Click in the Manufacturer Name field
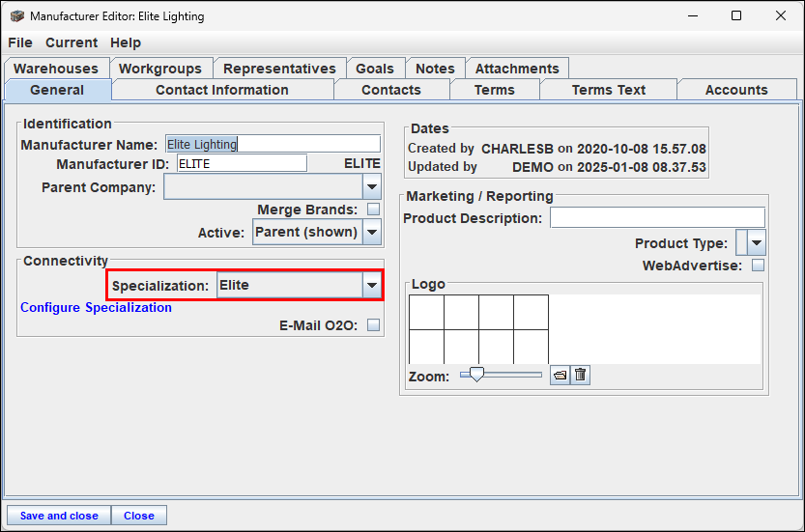The image size is (805, 532). 273,144
